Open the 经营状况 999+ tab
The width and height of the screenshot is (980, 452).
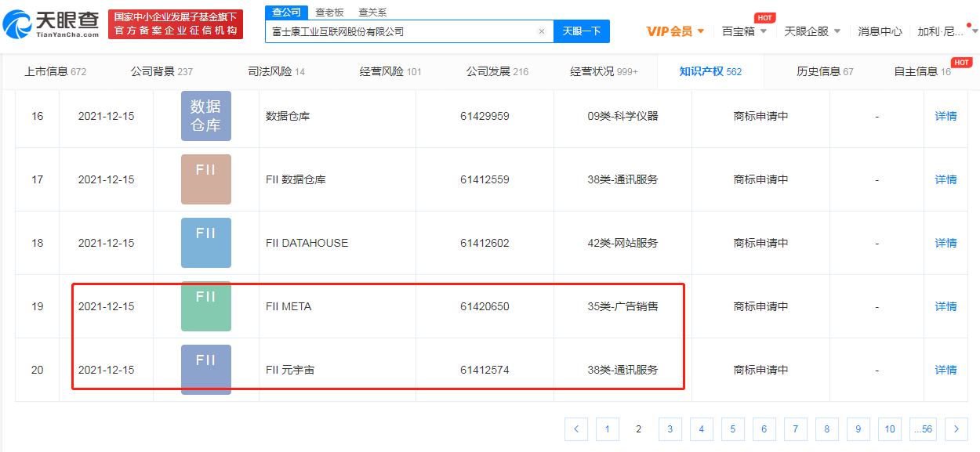coord(604,71)
